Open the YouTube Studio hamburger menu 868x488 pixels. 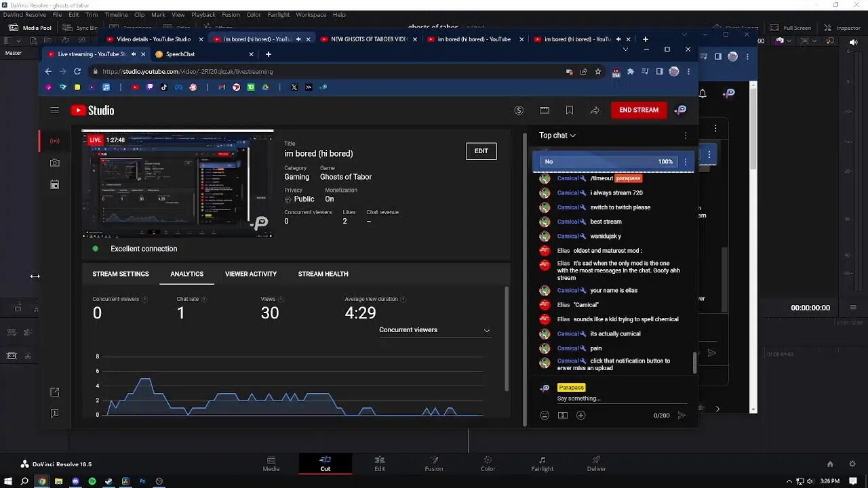(x=55, y=110)
